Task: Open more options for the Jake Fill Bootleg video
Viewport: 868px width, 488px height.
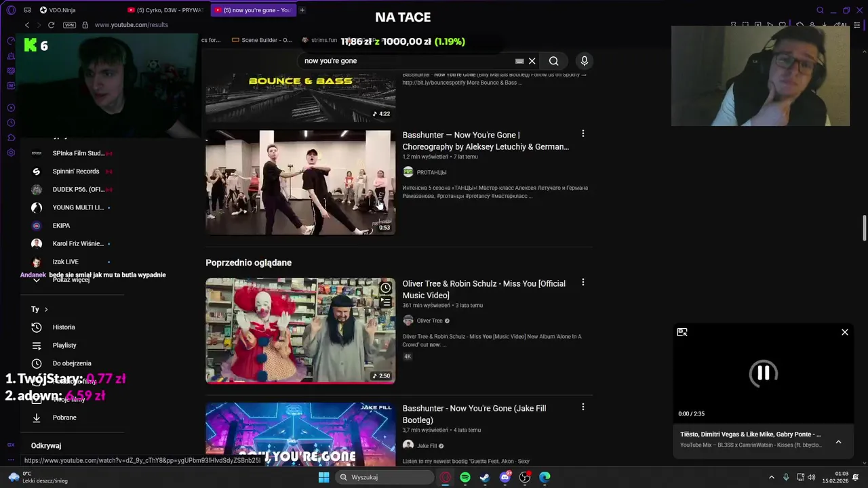Action: [583, 407]
